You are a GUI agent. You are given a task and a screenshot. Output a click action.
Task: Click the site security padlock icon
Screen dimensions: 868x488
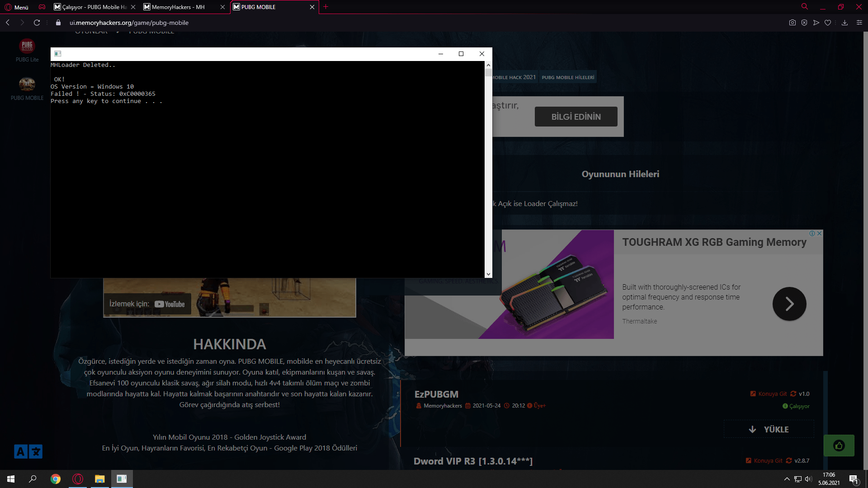[58, 23]
